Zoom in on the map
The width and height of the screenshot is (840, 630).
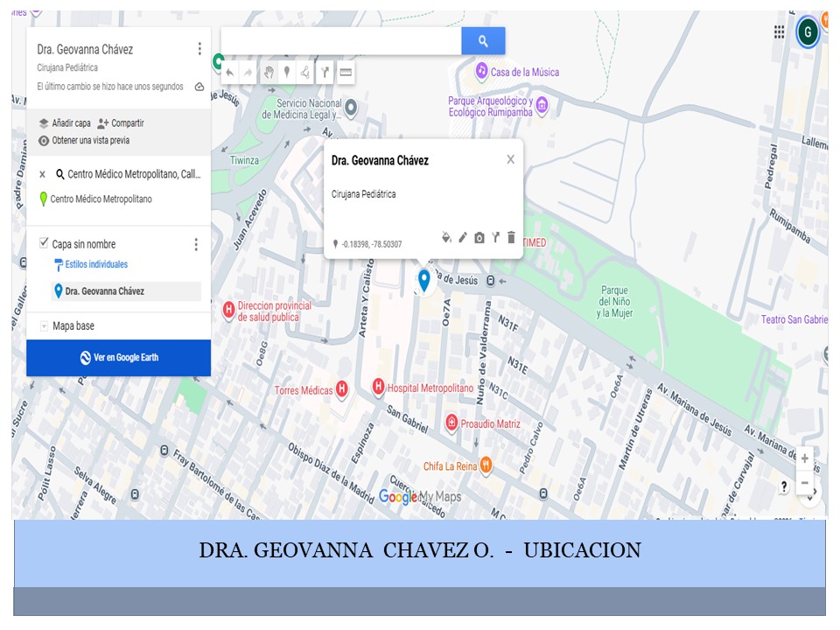point(805,458)
